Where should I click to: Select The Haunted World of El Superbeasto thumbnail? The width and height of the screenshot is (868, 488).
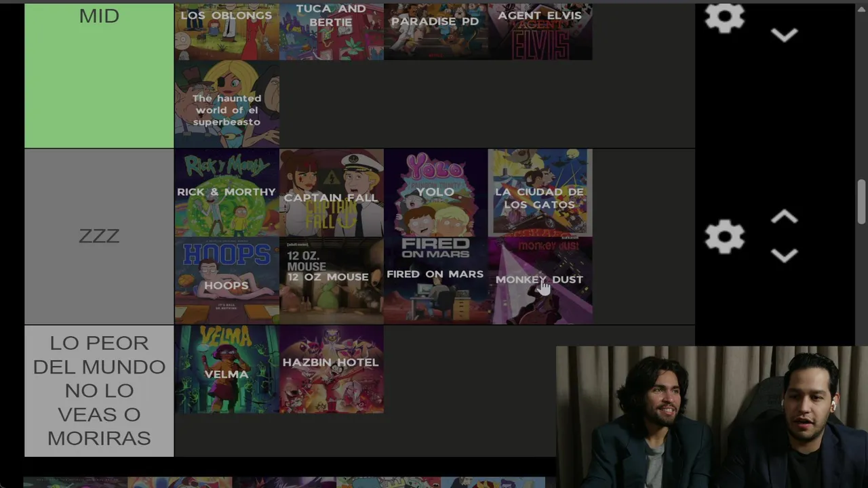tap(226, 104)
